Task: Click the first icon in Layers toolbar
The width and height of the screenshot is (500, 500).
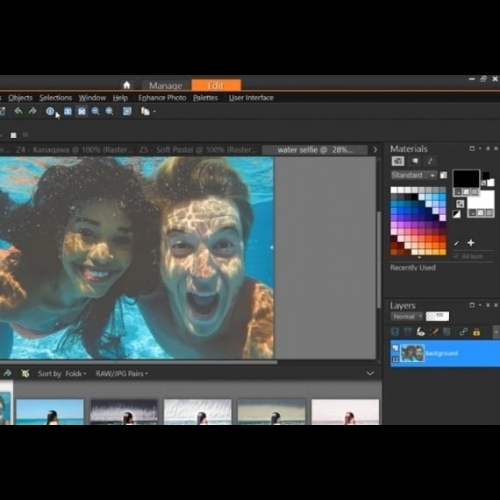Action: pos(395,332)
